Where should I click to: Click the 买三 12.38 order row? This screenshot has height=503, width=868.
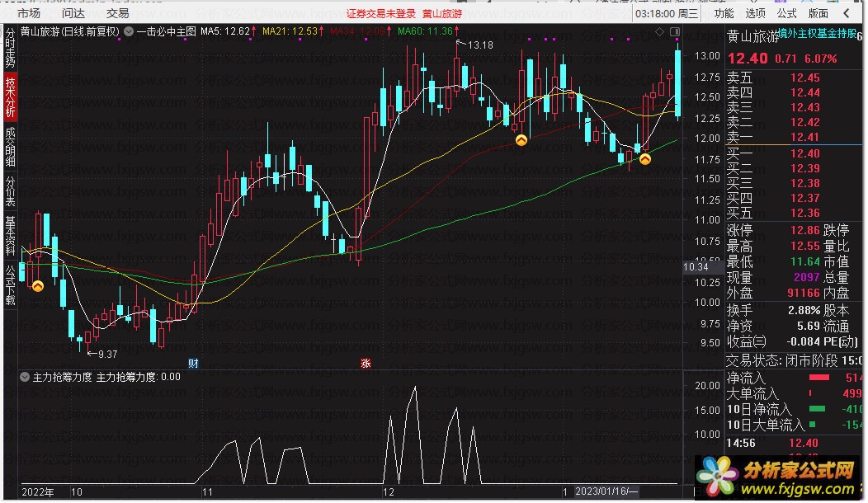[x=773, y=184]
